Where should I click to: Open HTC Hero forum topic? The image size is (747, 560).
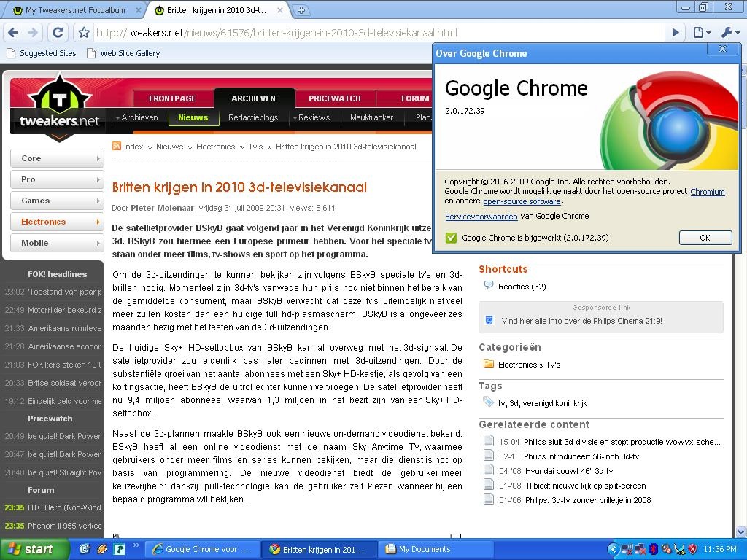point(64,507)
